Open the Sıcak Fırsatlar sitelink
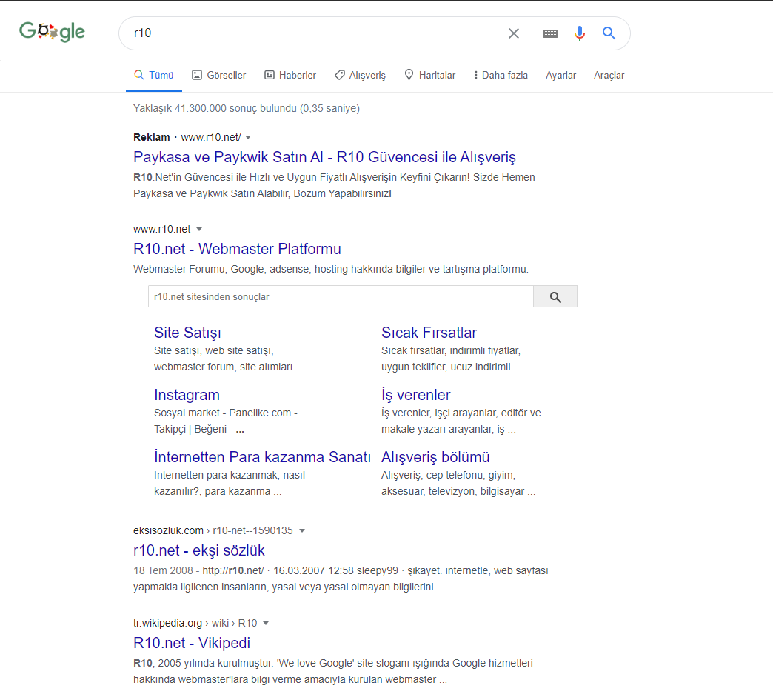The width and height of the screenshot is (773, 700). [429, 333]
